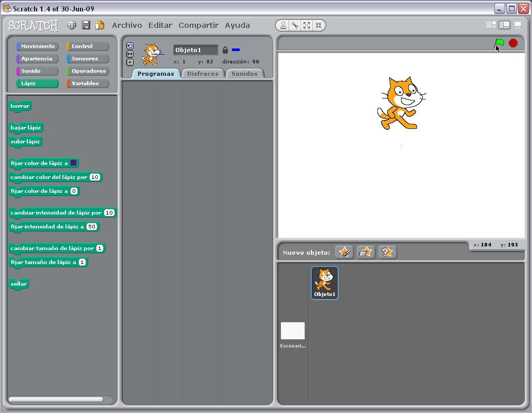Open the Movimiento block category
The height and width of the screenshot is (413, 532).
coord(37,46)
